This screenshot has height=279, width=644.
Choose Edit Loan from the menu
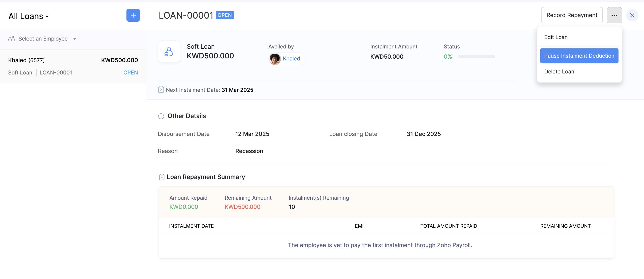coord(556,37)
